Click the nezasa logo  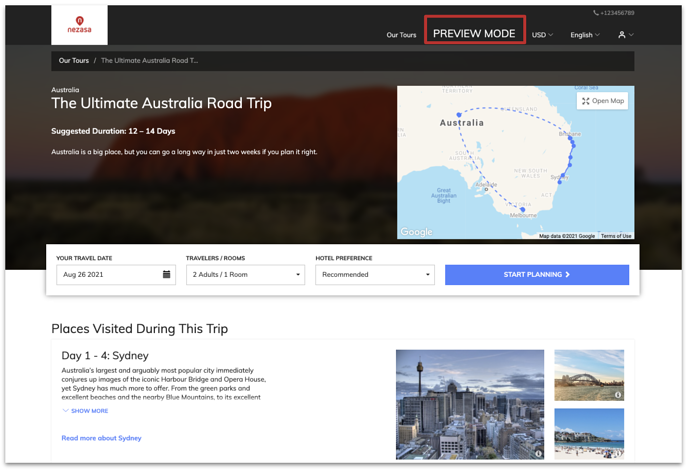(x=79, y=25)
